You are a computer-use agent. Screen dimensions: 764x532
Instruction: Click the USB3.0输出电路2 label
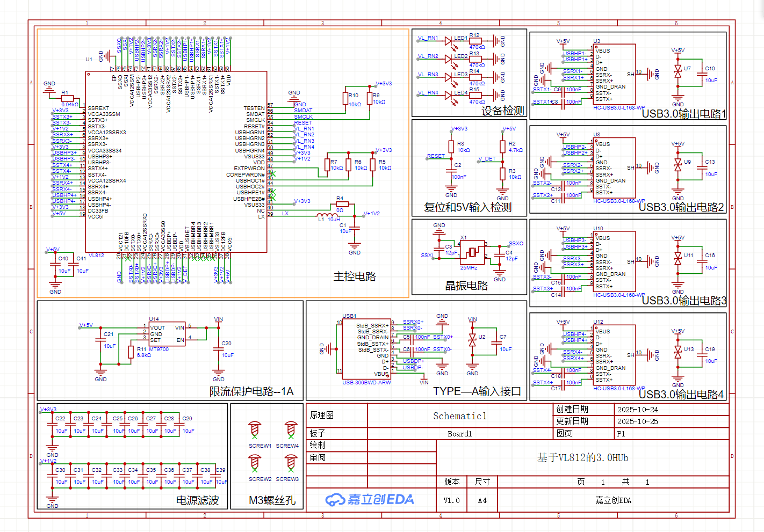click(681, 207)
